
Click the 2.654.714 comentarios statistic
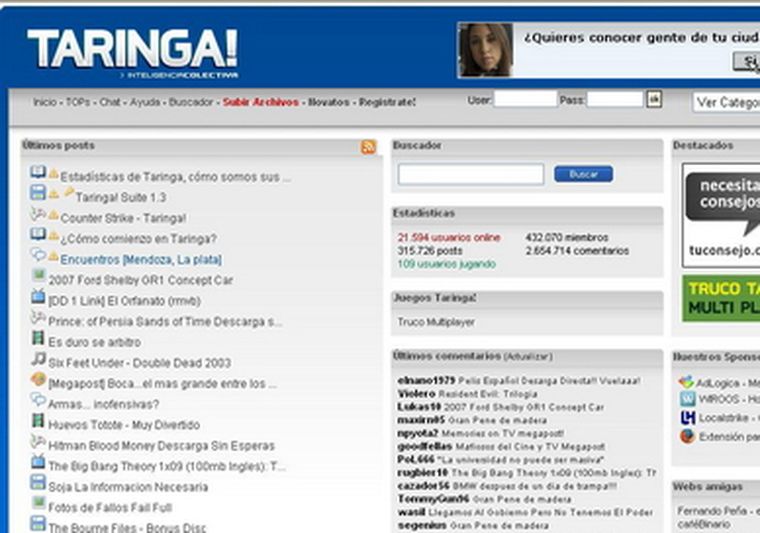[x=577, y=251]
